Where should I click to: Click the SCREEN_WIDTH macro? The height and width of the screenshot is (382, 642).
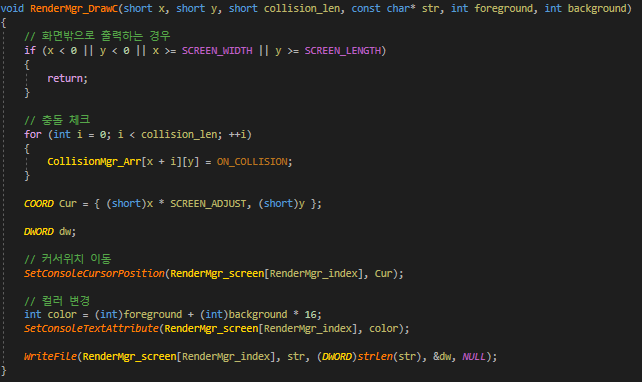coord(217,51)
